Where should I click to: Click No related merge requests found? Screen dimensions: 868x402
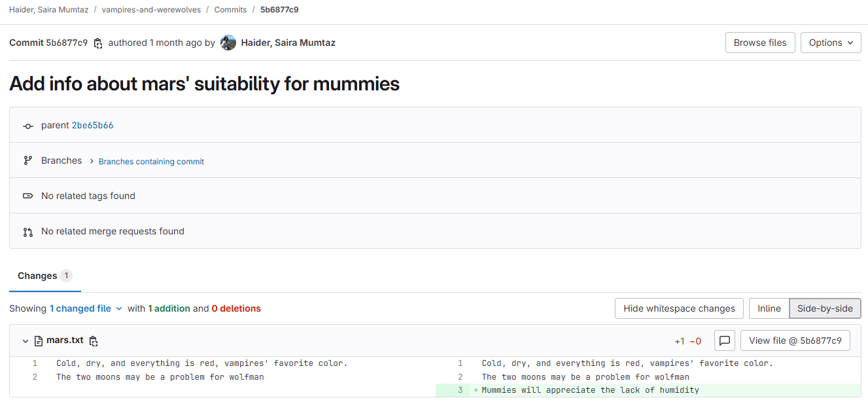pyautogui.click(x=113, y=231)
